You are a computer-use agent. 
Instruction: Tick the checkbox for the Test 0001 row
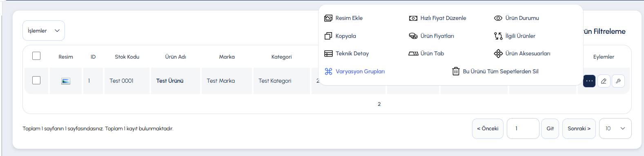coord(36,80)
